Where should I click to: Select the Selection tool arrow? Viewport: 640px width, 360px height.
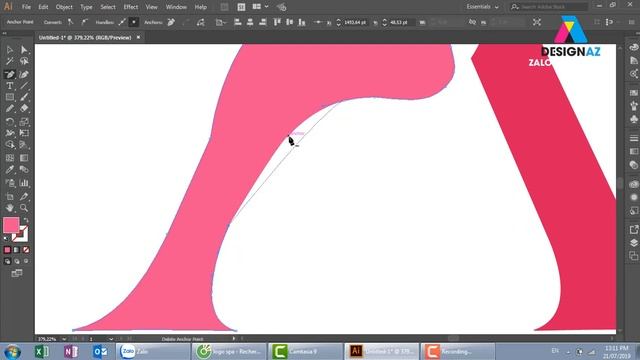pyautogui.click(x=10, y=50)
